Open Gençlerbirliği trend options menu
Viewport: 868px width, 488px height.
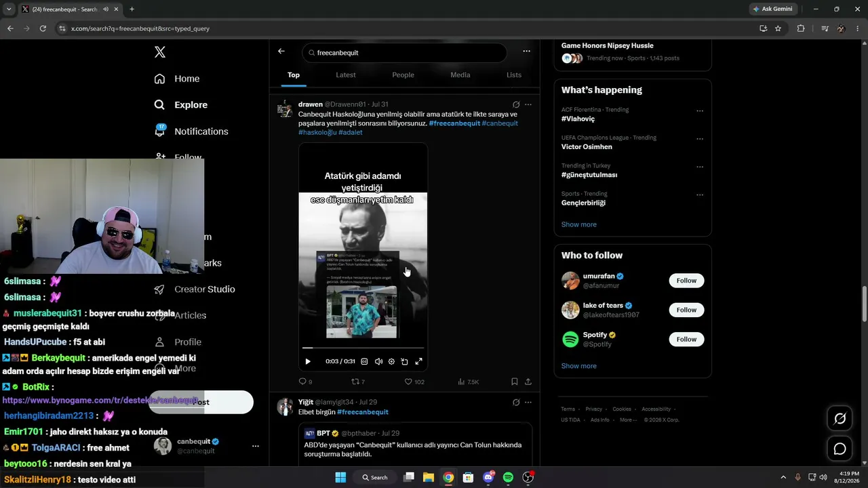click(x=700, y=195)
